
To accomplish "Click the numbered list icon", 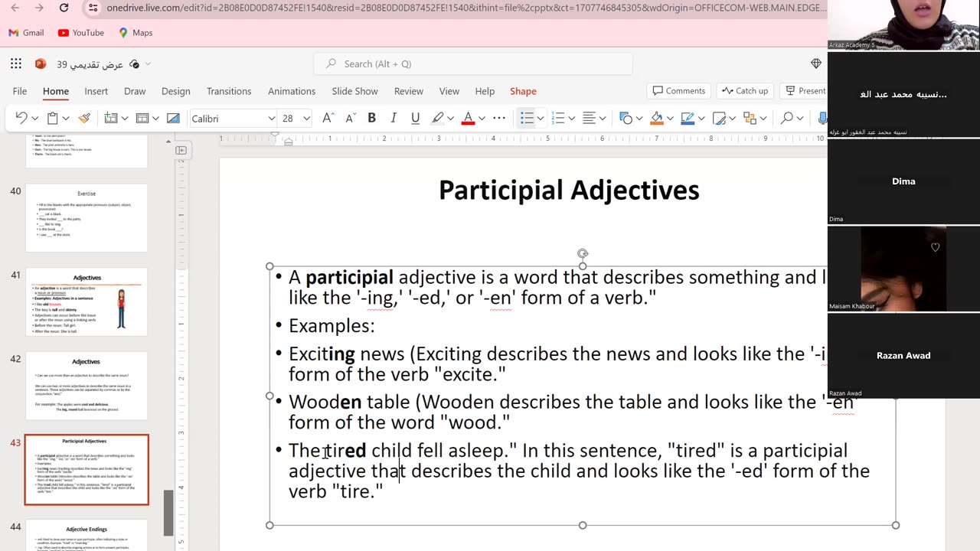I will 558,119.
